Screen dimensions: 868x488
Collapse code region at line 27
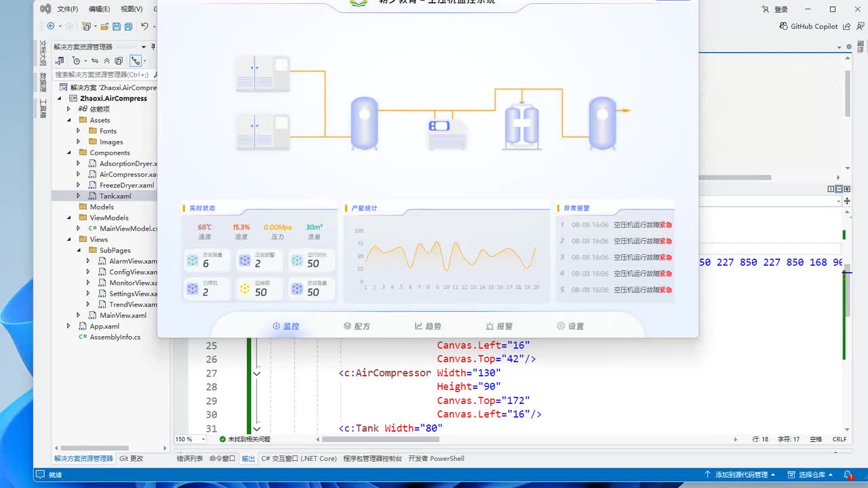pos(257,373)
